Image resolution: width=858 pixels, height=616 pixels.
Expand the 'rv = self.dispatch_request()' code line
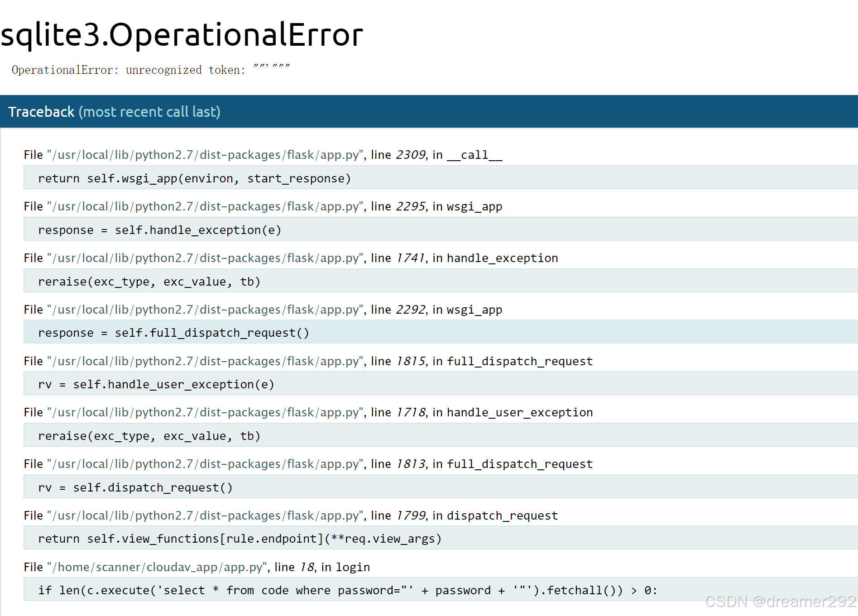(135, 487)
